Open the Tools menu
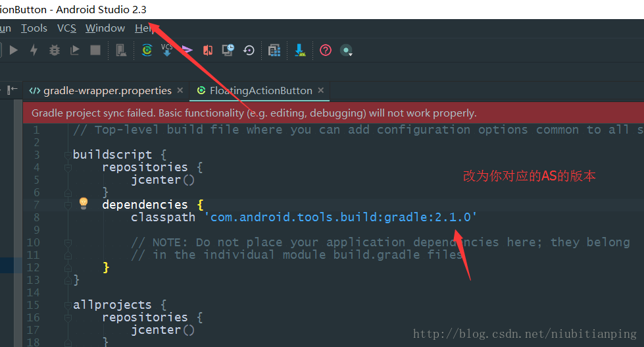Viewport: 644px width, 347px height. click(x=34, y=28)
